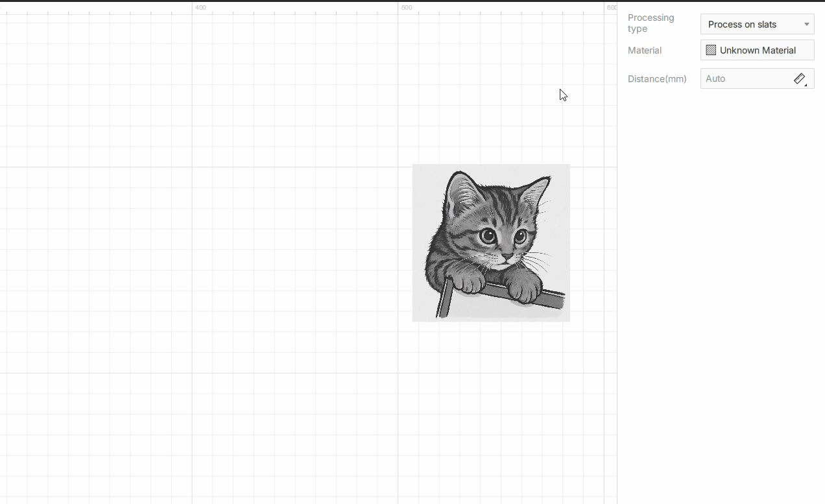Screen dimensions: 825x504
Task: Click the ruler measure-distance icon
Action: (x=800, y=79)
